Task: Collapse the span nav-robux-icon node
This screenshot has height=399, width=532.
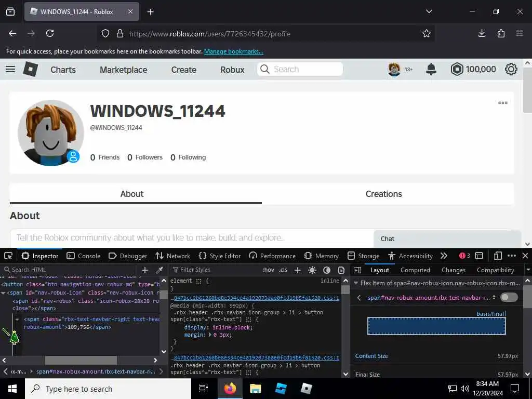Action: click(3, 292)
